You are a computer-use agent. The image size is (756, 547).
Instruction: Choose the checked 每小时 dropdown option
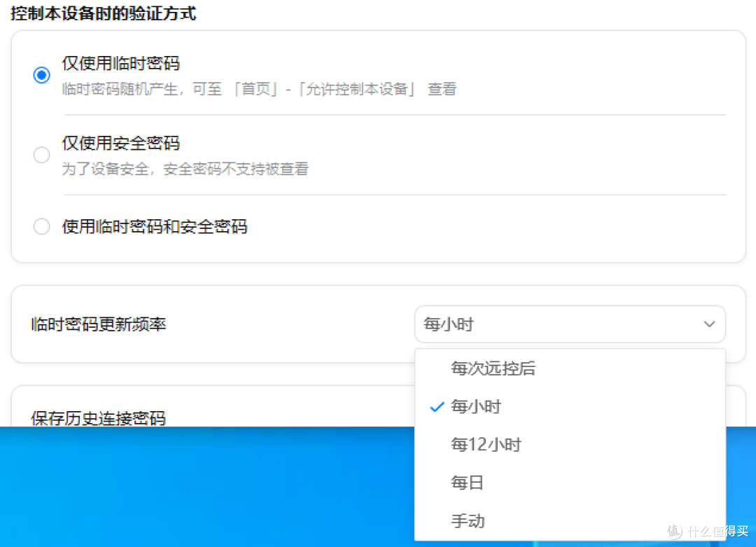(x=570, y=407)
